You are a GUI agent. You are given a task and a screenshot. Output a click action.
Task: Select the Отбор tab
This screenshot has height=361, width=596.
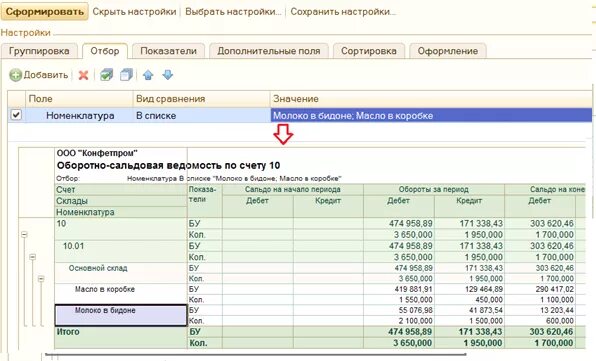tap(105, 51)
